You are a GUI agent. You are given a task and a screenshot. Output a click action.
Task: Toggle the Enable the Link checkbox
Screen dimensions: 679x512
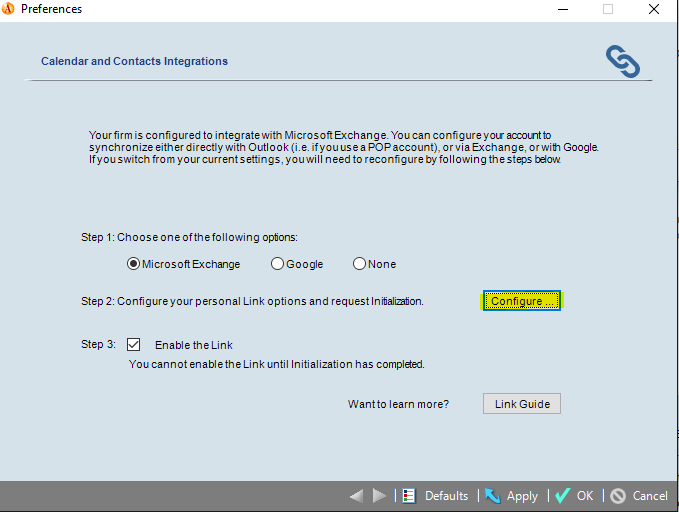[x=133, y=345]
